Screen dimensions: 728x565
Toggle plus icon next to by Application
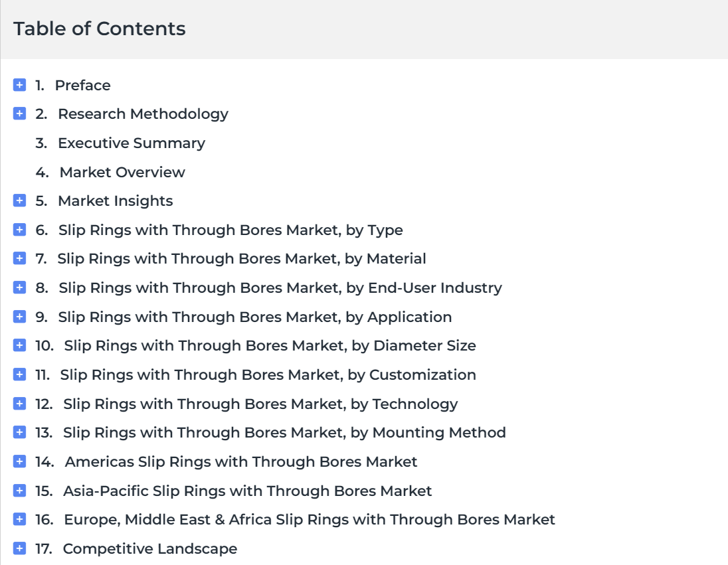(x=19, y=317)
